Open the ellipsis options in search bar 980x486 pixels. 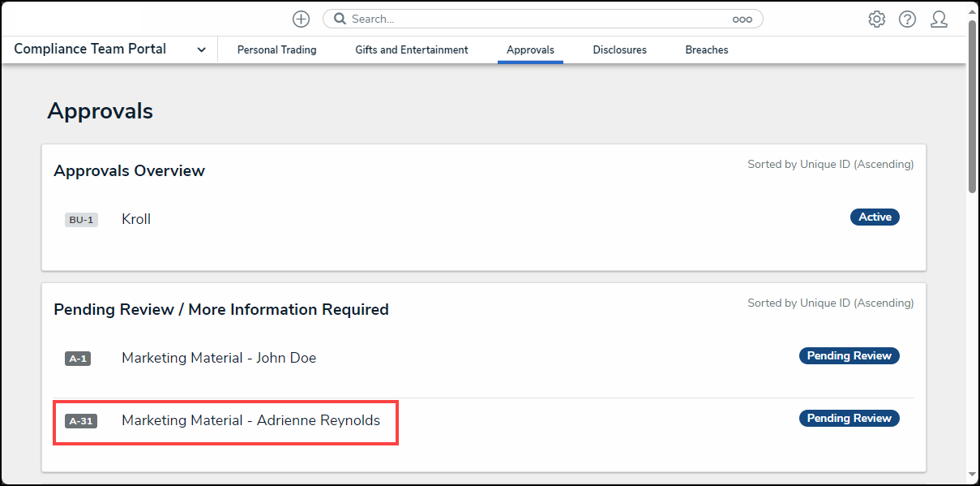click(x=742, y=19)
